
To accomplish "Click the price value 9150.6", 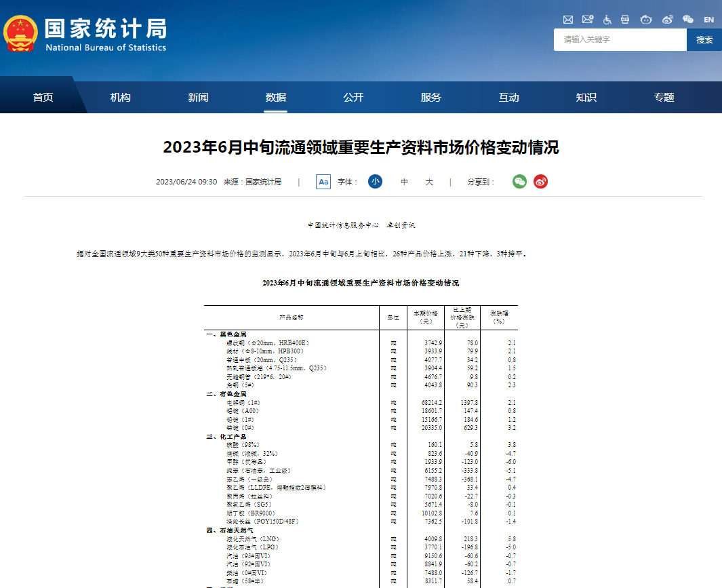I will pos(433,556).
